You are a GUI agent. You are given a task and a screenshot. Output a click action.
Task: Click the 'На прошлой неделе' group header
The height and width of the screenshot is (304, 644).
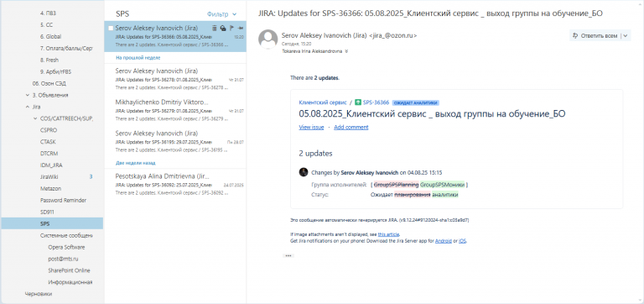click(138, 58)
